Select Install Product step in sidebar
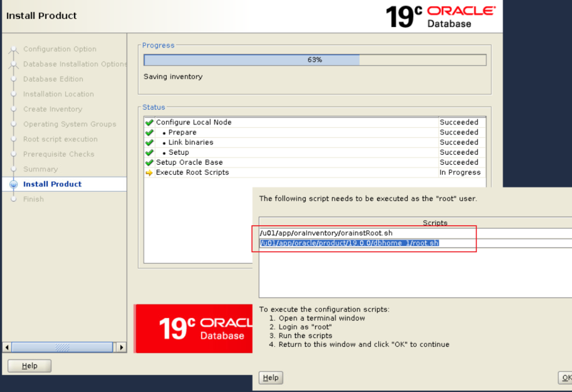 pyautogui.click(x=52, y=184)
